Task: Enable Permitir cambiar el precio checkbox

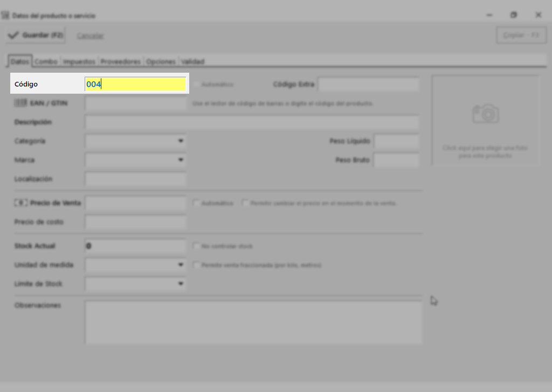Action: point(245,203)
